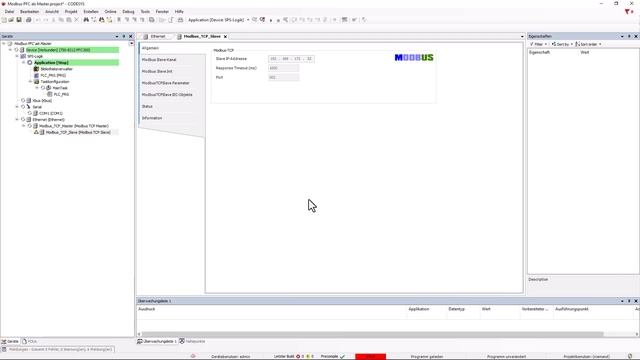The height and width of the screenshot is (360, 640).
Task: Open the editor tab list dropdown arrow
Action: coord(522,37)
